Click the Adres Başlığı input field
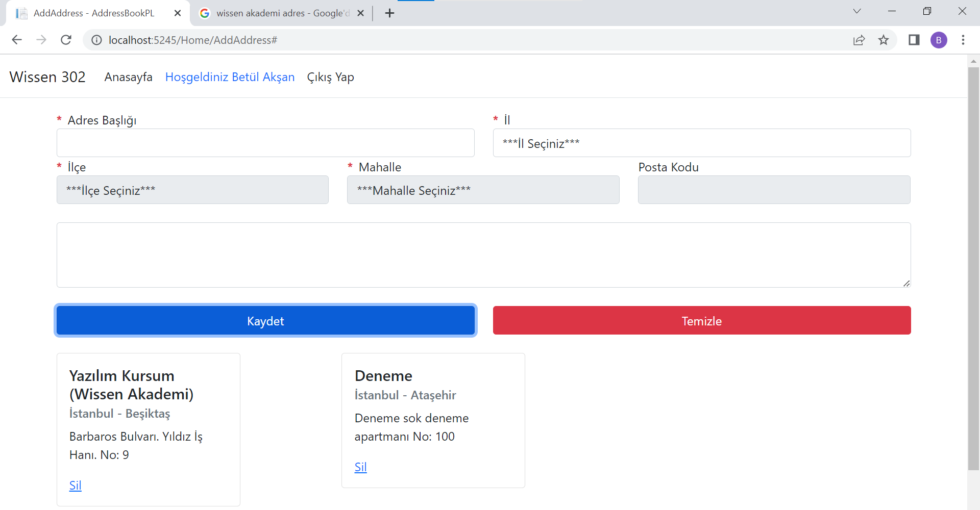This screenshot has height=510, width=980. click(265, 143)
